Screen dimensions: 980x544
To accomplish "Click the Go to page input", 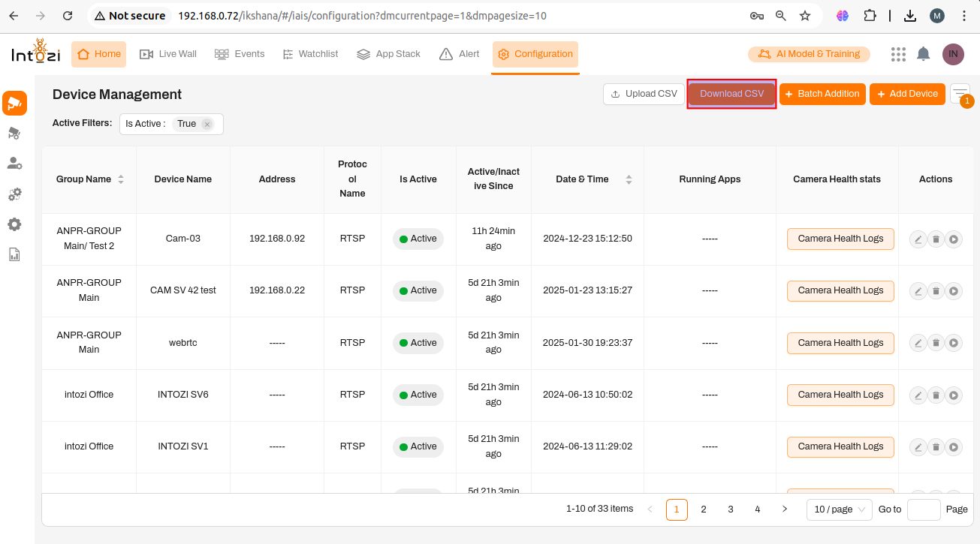I will pyautogui.click(x=924, y=509).
